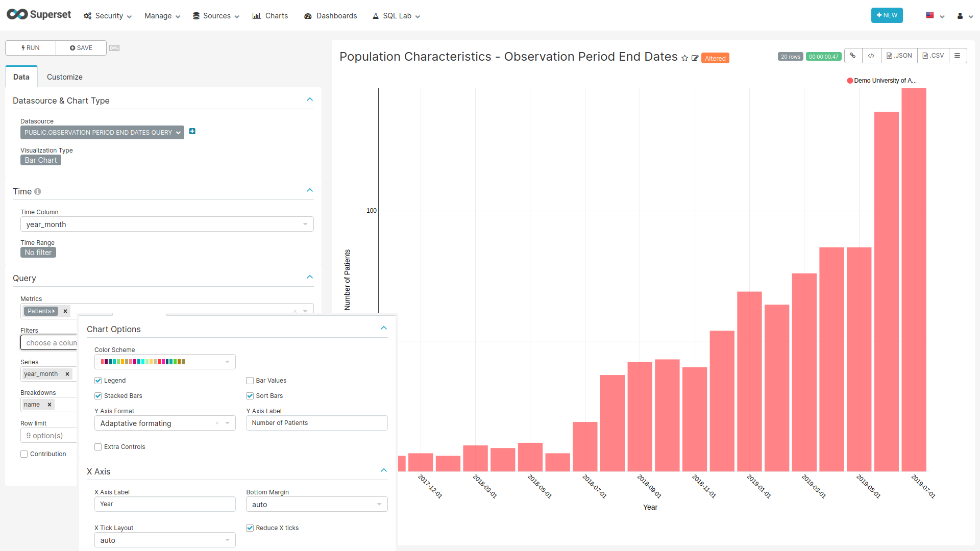
Task: Expand the Time section panel
Action: click(x=309, y=190)
